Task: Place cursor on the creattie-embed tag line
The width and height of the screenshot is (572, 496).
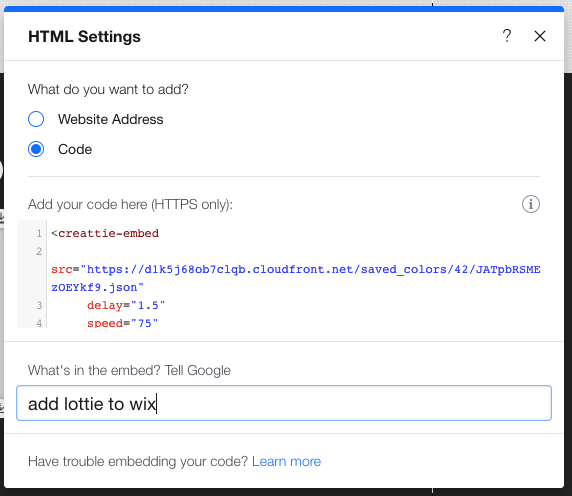Action: point(105,233)
